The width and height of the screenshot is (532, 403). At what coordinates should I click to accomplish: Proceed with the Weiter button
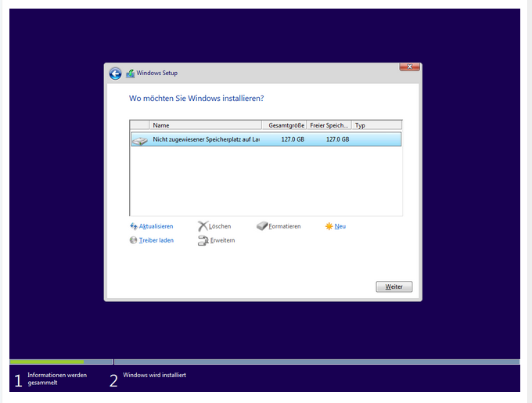point(394,286)
